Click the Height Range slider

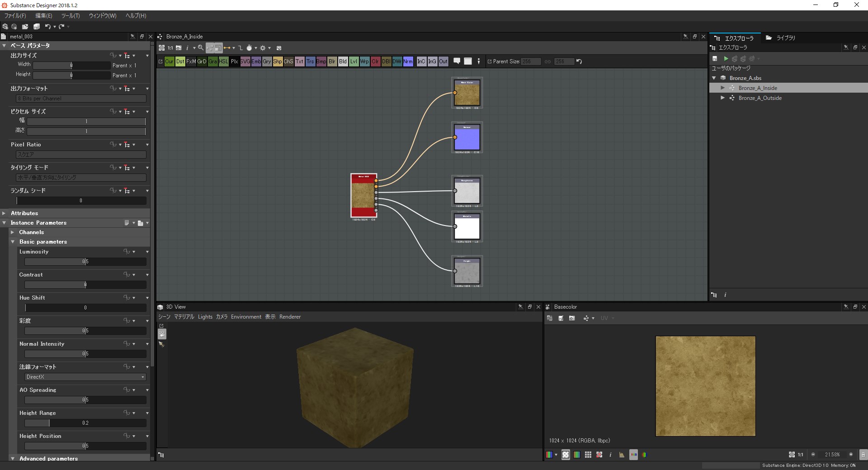point(85,423)
